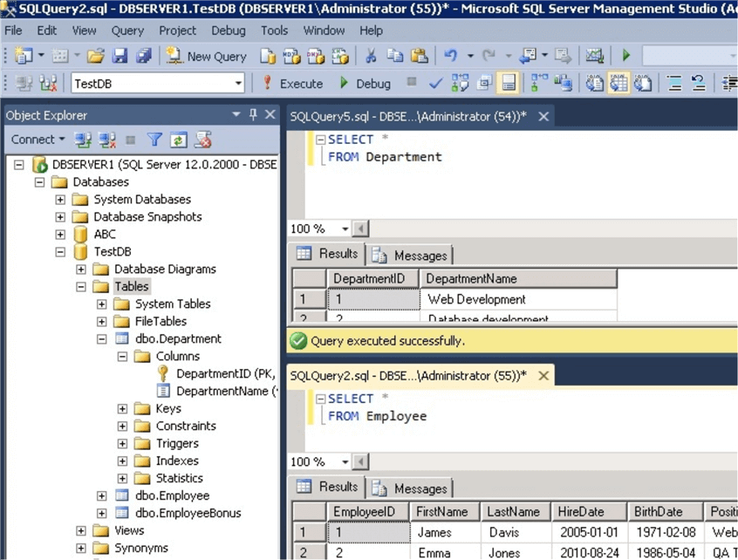Expand the Keys folder

(x=122, y=408)
